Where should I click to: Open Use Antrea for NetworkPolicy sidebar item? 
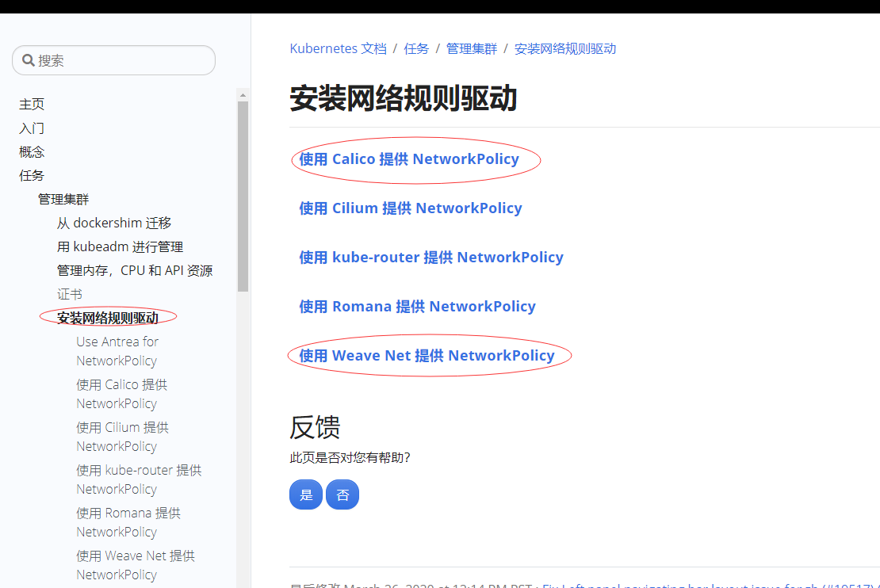(x=117, y=351)
